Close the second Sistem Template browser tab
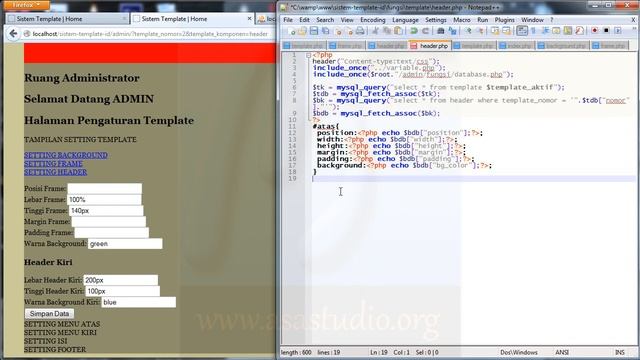The width and height of the screenshot is (640, 360). pyautogui.click(x=249, y=18)
